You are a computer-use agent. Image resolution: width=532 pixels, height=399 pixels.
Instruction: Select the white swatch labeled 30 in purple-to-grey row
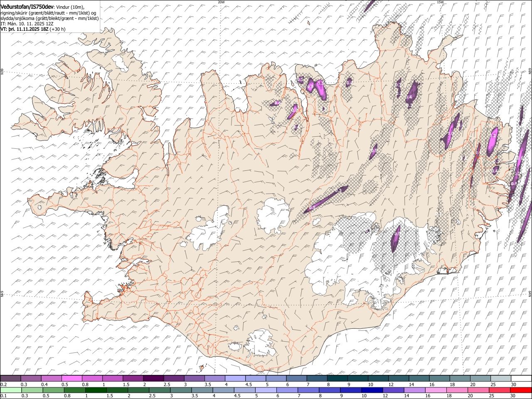click(521, 379)
